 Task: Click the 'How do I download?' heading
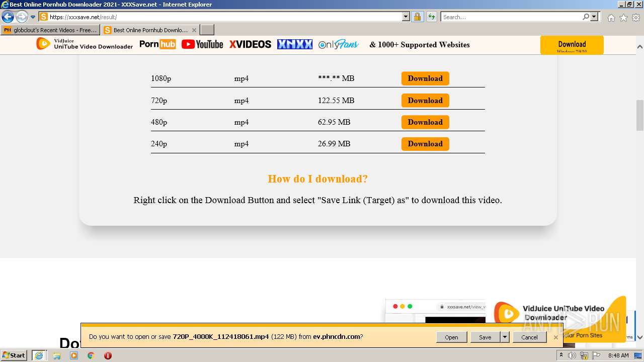click(318, 179)
